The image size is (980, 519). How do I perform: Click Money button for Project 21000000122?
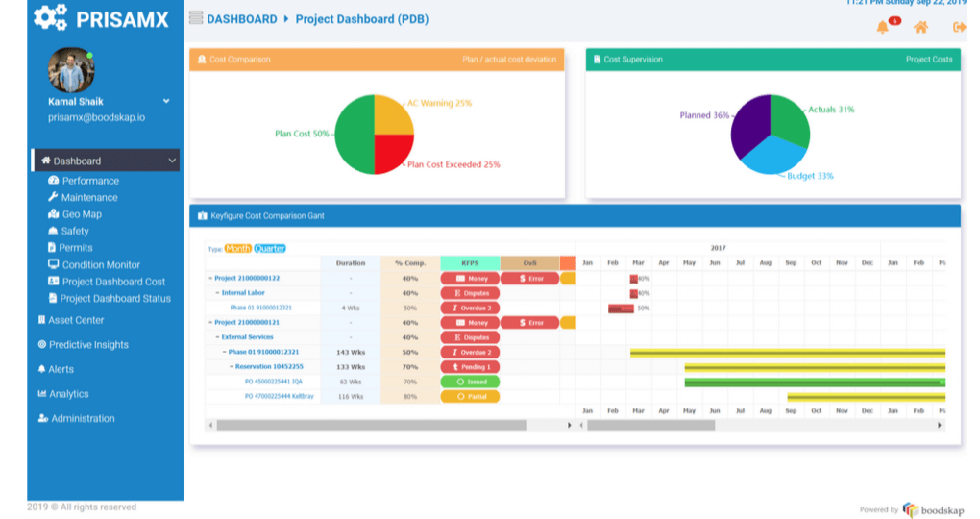click(x=470, y=279)
